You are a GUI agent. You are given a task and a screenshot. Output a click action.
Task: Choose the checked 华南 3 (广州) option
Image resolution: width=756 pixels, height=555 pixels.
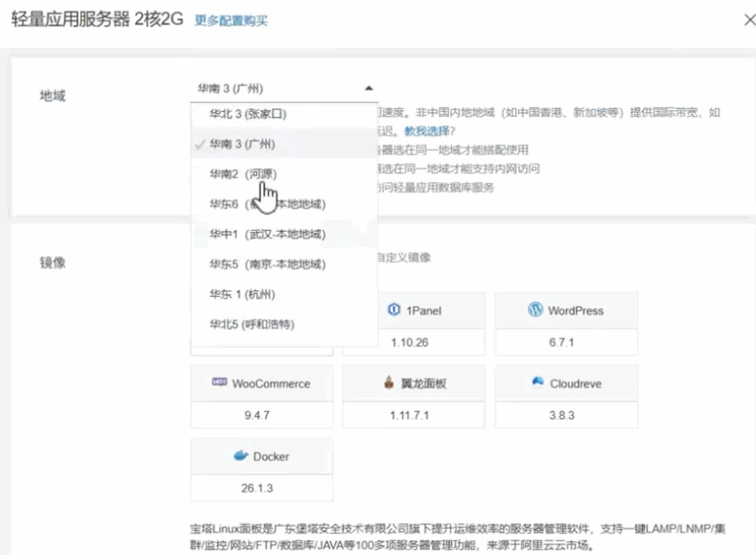pyautogui.click(x=242, y=144)
